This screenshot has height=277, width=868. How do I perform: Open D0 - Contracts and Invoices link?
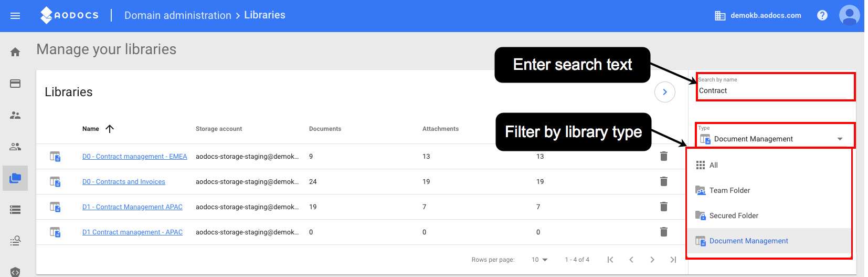[124, 182]
